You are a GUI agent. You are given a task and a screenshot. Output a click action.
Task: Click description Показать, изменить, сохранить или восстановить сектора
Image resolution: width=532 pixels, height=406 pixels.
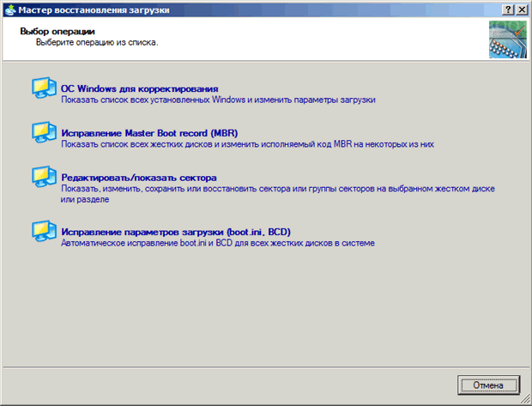(x=278, y=194)
